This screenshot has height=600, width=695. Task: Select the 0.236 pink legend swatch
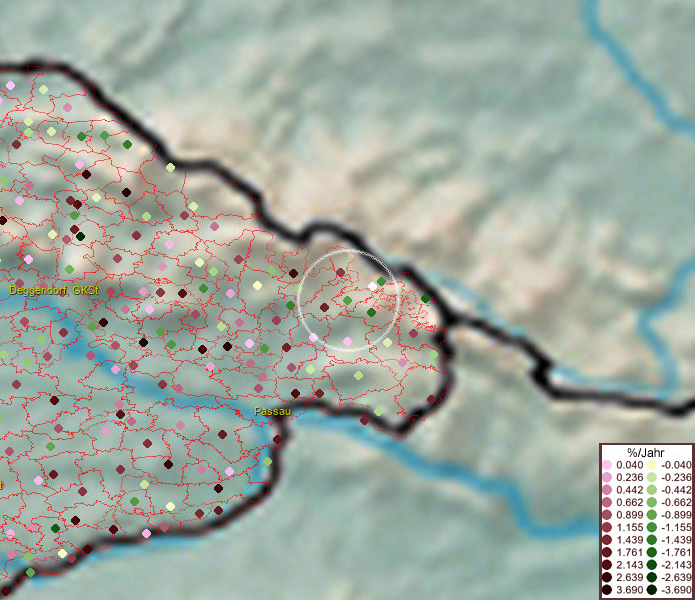607,477
